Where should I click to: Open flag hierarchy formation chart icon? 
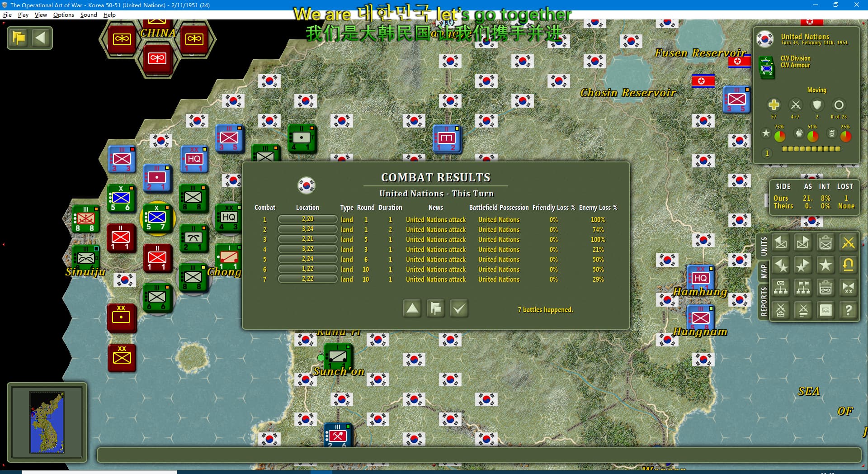click(803, 288)
